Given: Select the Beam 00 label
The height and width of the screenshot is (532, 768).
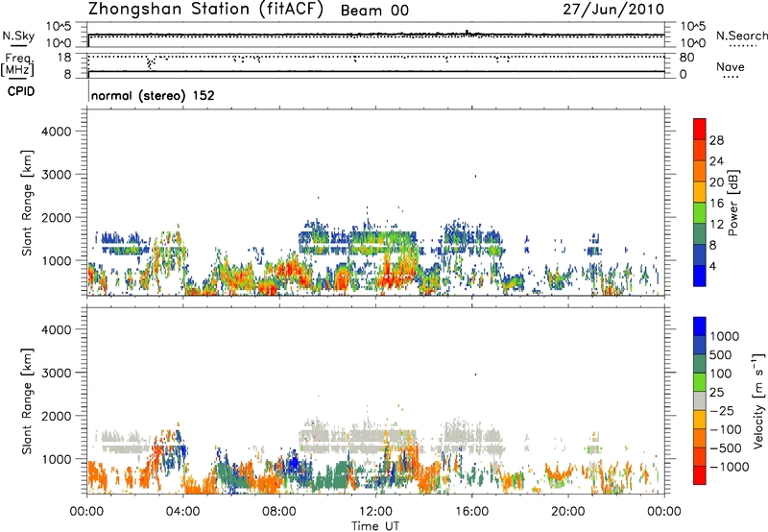Looking at the screenshot, I should click(x=374, y=11).
